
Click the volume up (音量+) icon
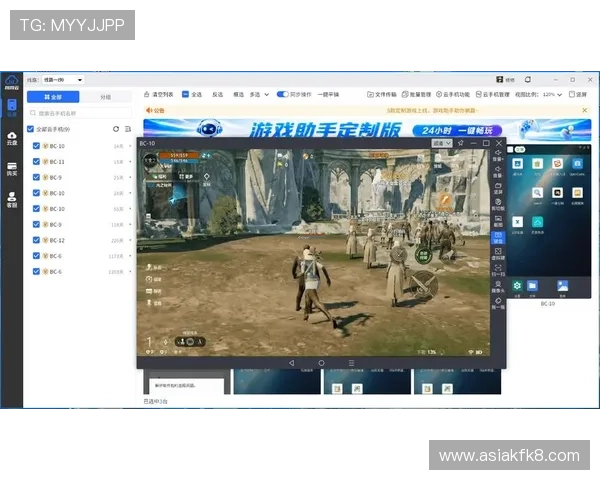pyautogui.click(x=498, y=155)
